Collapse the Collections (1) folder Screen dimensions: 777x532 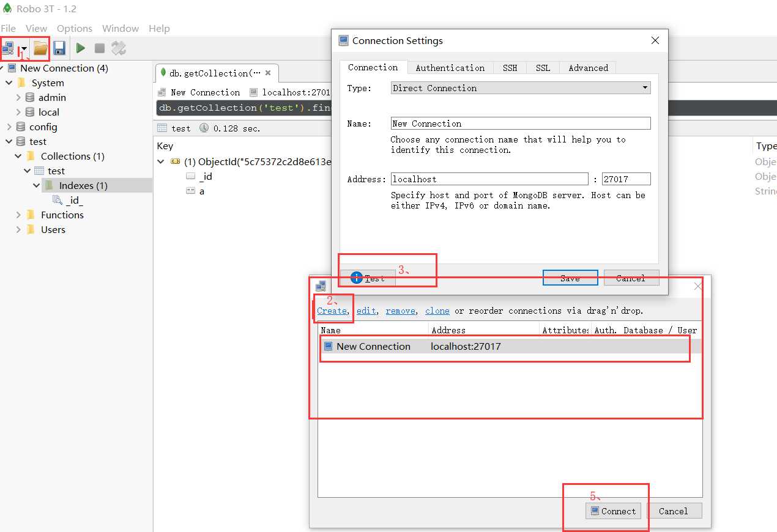pyautogui.click(x=18, y=156)
